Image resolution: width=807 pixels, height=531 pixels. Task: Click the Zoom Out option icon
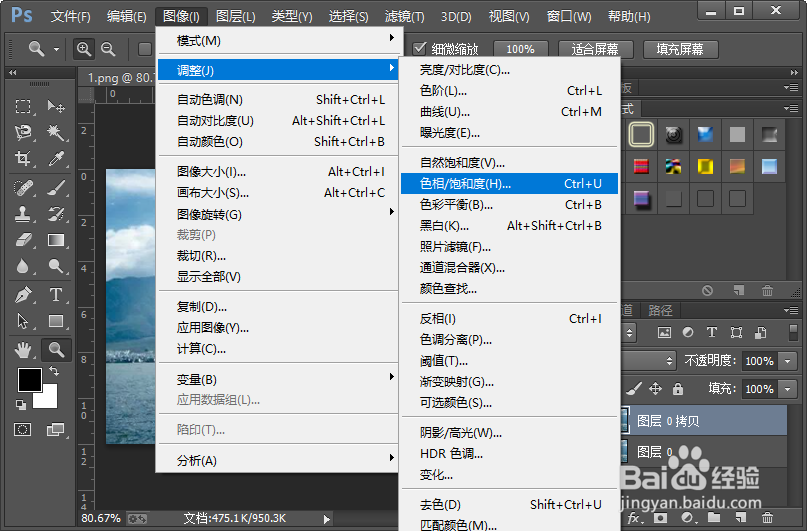point(108,49)
